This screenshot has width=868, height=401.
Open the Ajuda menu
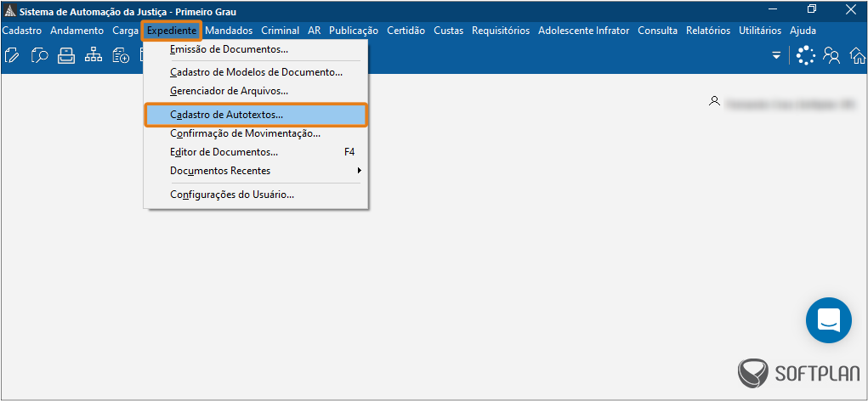[803, 31]
